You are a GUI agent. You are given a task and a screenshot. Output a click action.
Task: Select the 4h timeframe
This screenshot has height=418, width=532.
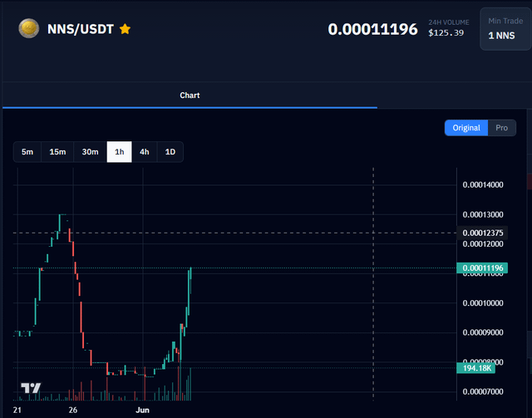coord(145,152)
